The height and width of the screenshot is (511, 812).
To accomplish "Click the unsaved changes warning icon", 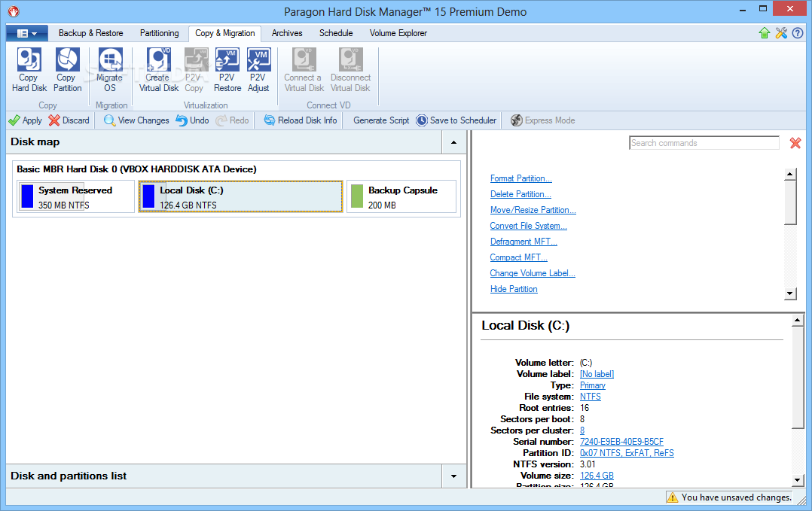I will [x=672, y=497].
